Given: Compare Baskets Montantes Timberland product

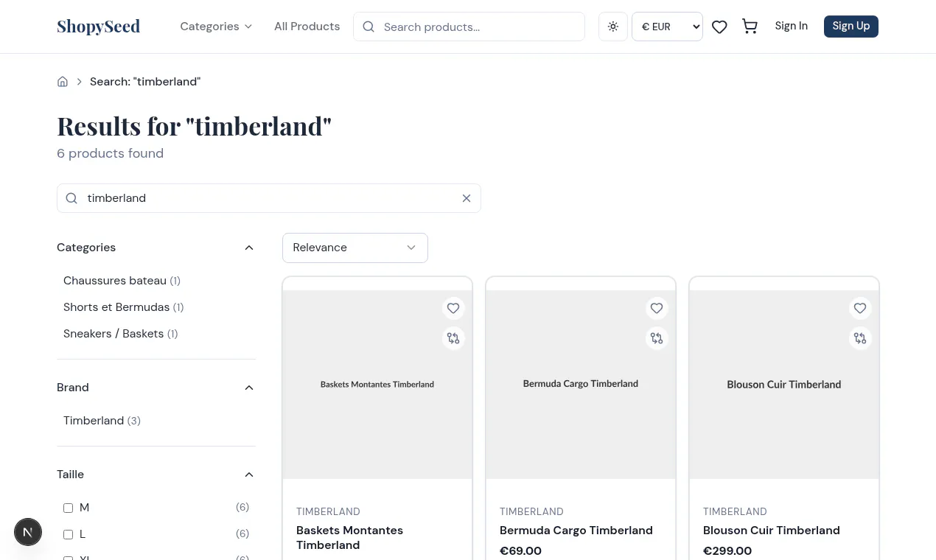Looking at the screenshot, I should pyautogui.click(x=453, y=338).
